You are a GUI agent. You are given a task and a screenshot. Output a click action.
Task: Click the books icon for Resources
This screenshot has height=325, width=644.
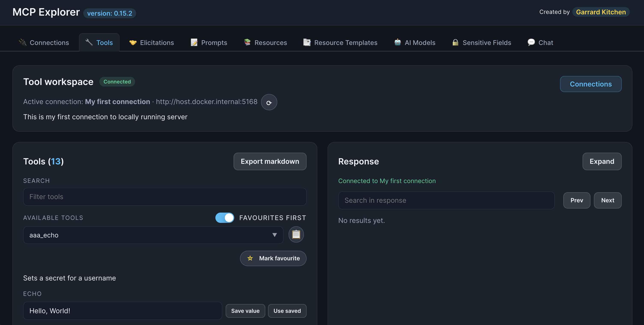pos(247,42)
